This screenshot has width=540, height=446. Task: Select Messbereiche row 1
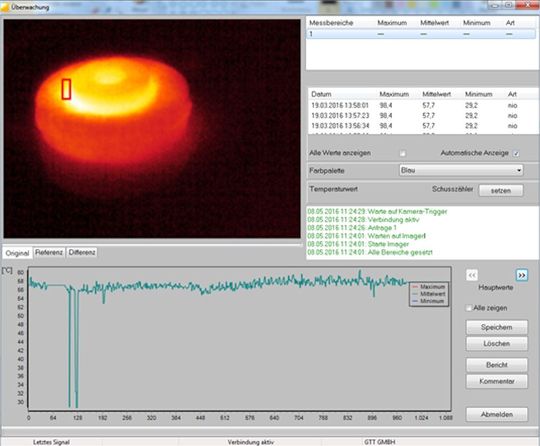click(421, 34)
